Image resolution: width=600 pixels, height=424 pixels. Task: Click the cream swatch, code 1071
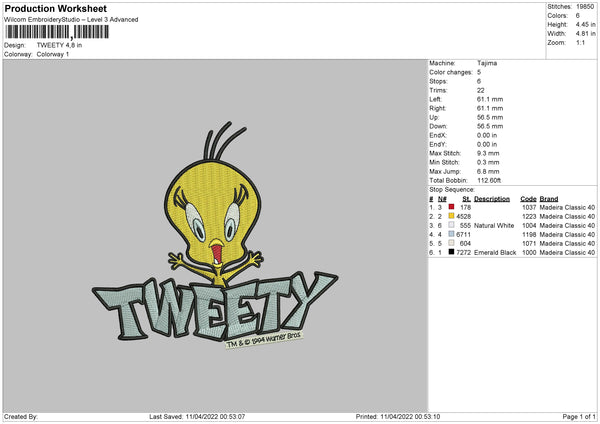pyautogui.click(x=451, y=243)
